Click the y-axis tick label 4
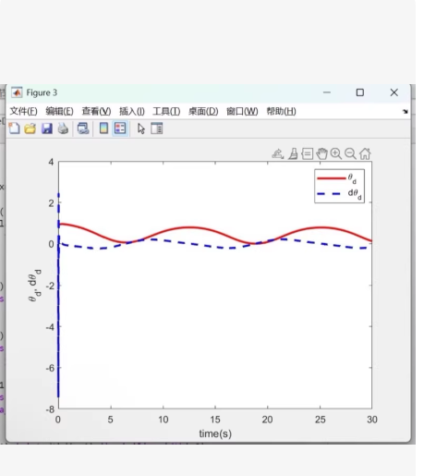 tap(51, 162)
